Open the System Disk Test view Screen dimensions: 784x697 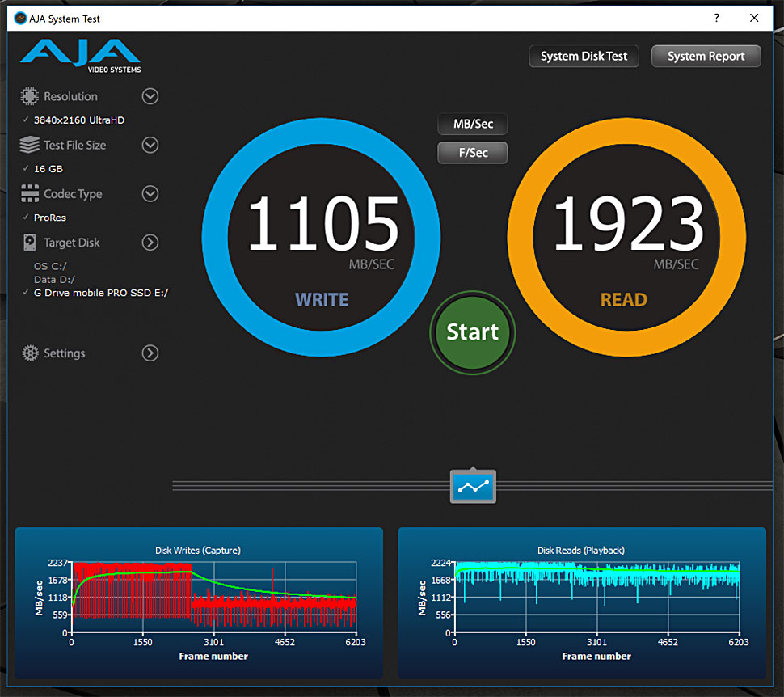coord(584,56)
